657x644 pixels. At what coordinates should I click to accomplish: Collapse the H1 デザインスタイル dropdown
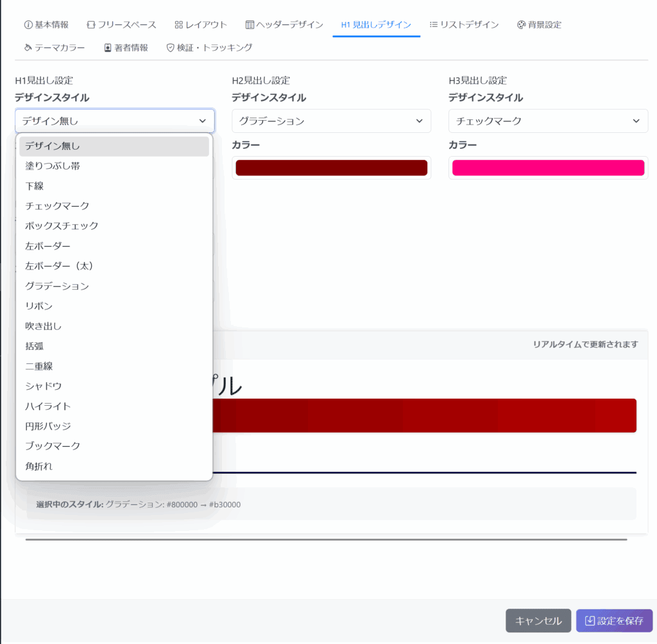(x=115, y=121)
